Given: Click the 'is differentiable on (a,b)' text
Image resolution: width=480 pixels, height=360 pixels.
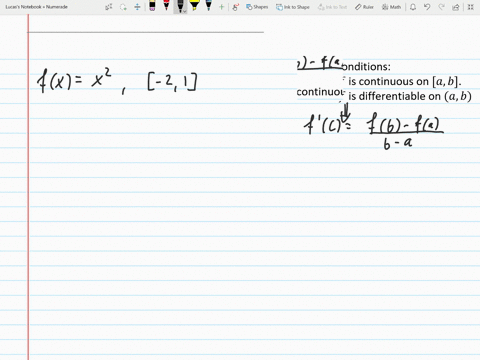Looking at the screenshot, I should tap(410, 96).
